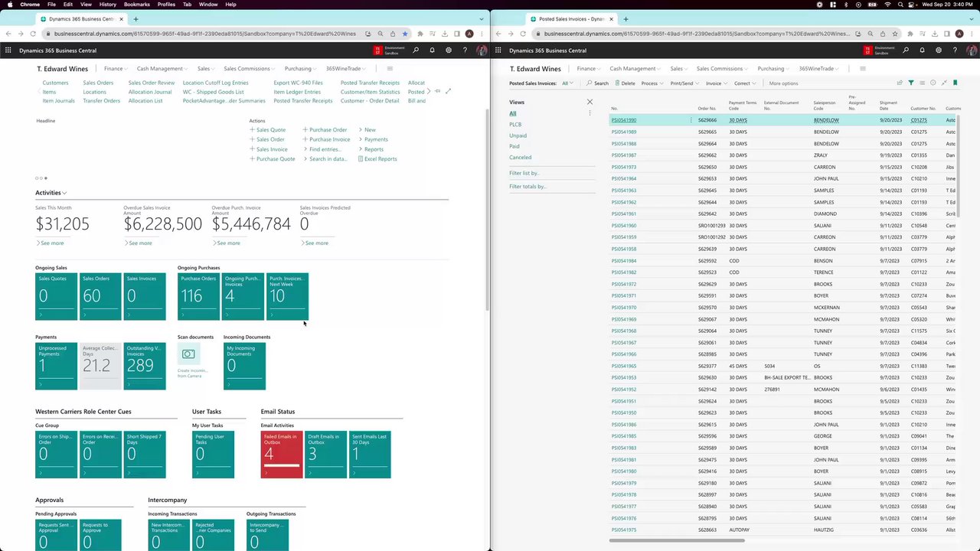
Task: Open the Correct dropdown
Action: [x=744, y=83]
